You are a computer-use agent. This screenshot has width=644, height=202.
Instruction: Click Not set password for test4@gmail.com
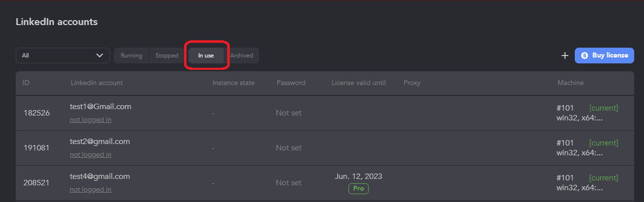point(289,183)
